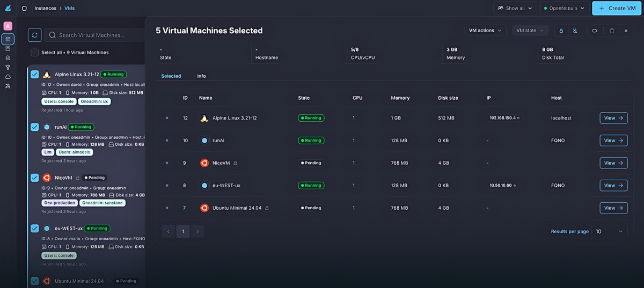The image size is (644, 288).
Task: View the Alpine Linux 3.21-12 VM
Action: pyautogui.click(x=613, y=118)
